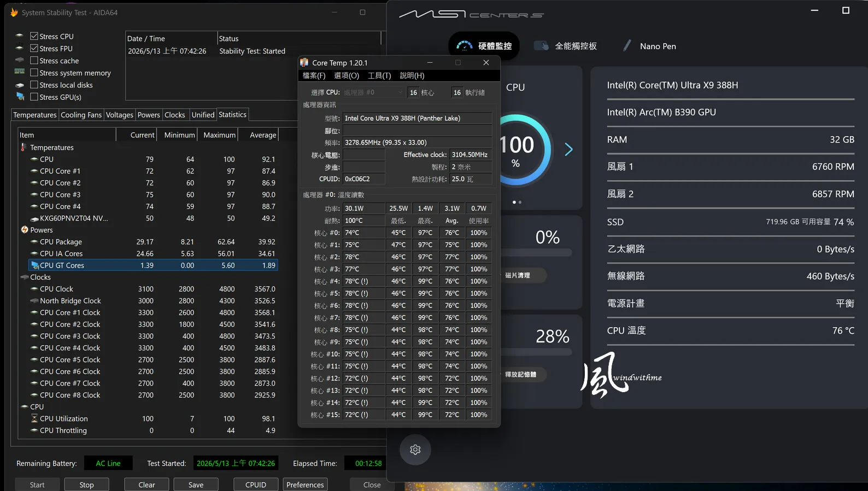Select CPU Core #1 Clock row
Image resolution: width=868 pixels, height=491 pixels.
(x=153, y=312)
